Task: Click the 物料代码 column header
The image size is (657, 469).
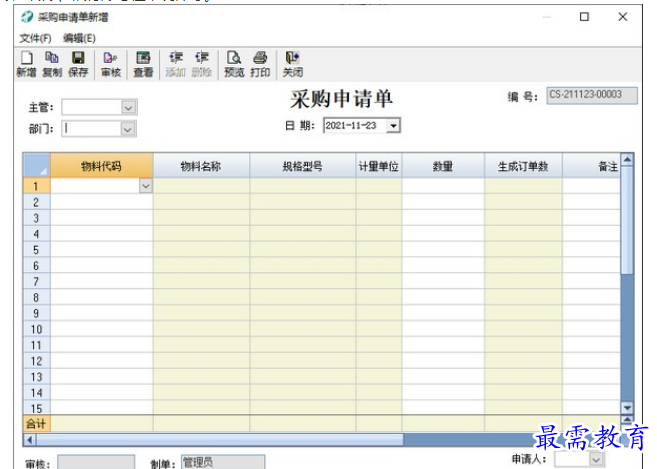Action: pos(101,166)
